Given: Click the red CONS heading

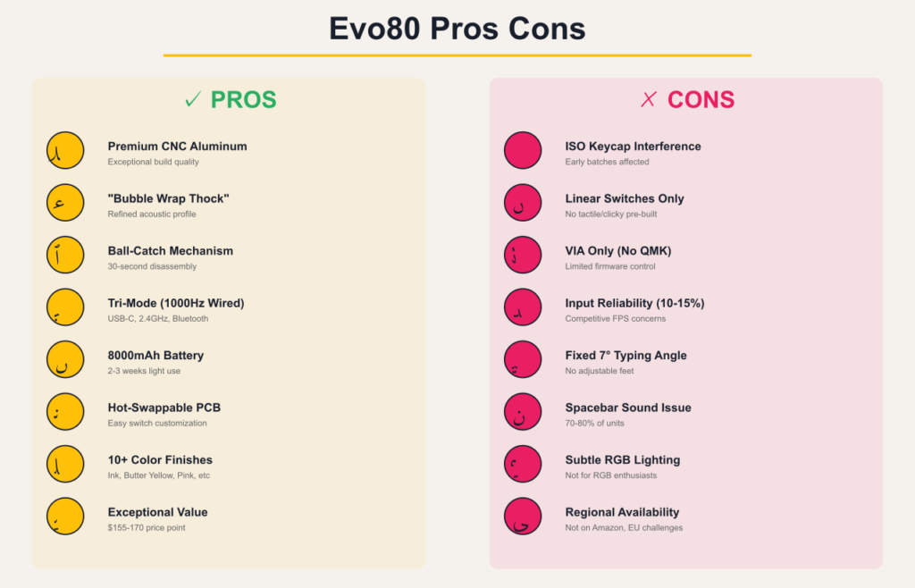Looking at the screenshot, I should coord(701,100).
